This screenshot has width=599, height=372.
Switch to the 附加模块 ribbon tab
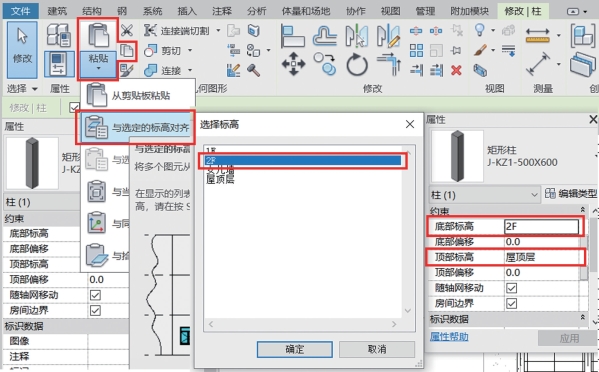tap(469, 11)
